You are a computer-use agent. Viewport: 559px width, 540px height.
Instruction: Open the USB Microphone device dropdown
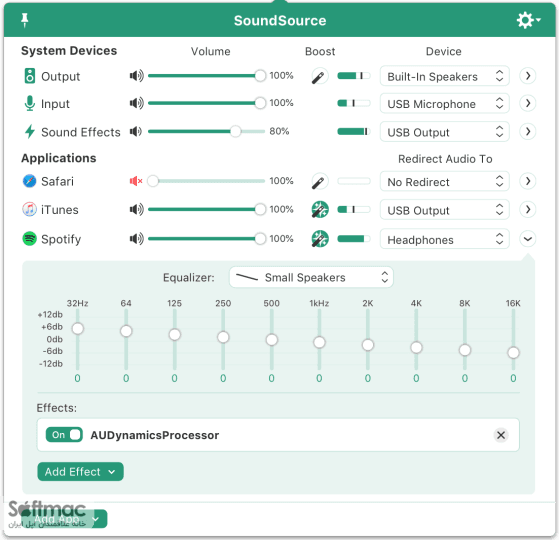[x=445, y=103]
